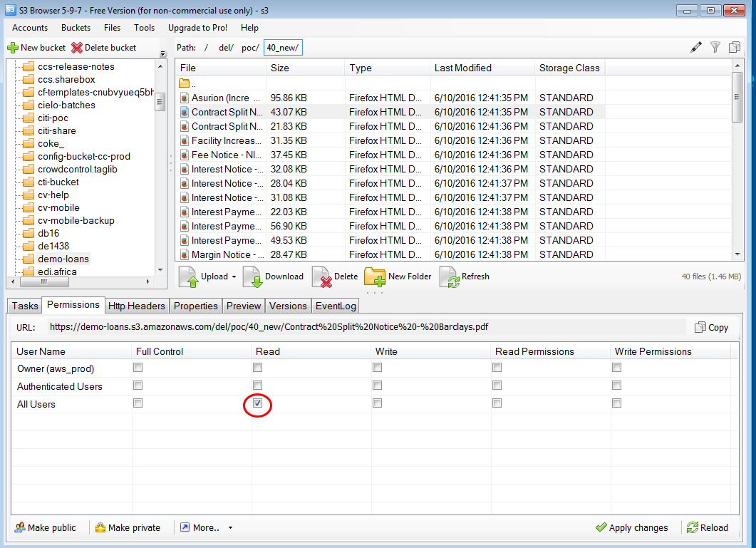
Task: Click the Fee Notice file icon
Action: pyautogui.click(x=184, y=155)
